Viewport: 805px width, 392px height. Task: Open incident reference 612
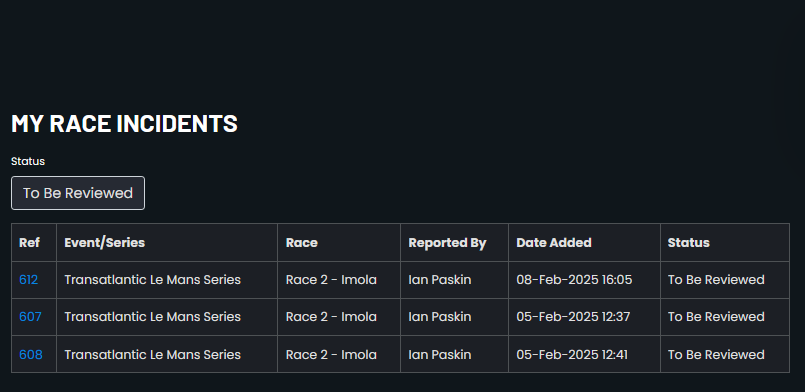[28, 280]
